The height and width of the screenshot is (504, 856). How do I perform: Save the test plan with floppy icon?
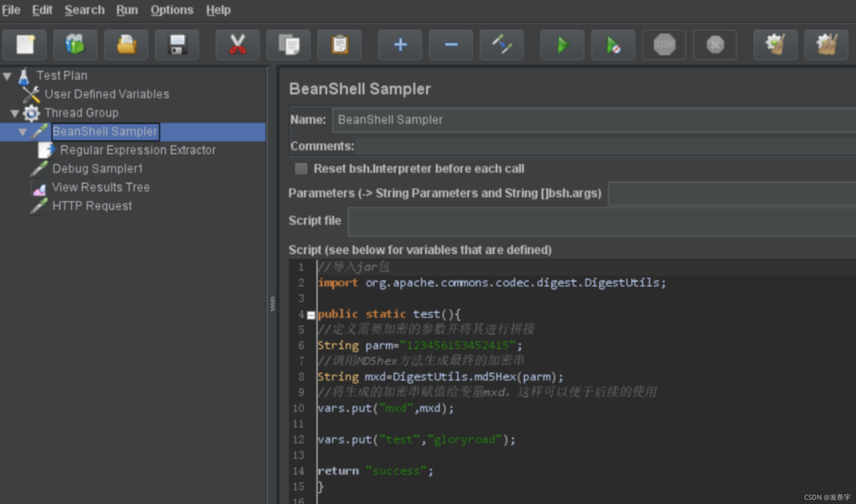coord(177,45)
